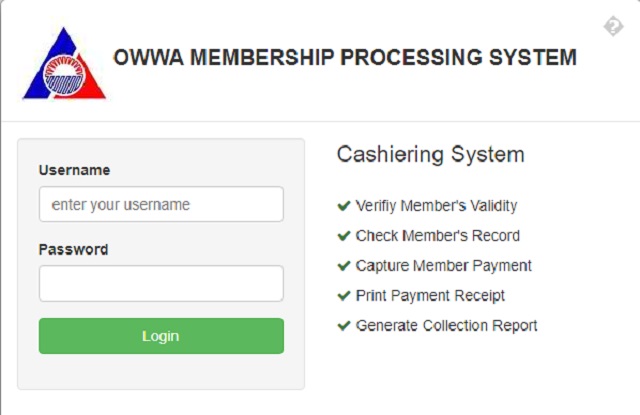The height and width of the screenshot is (415, 640).
Task: Open the help question mark icon
Action: tap(613, 26)
